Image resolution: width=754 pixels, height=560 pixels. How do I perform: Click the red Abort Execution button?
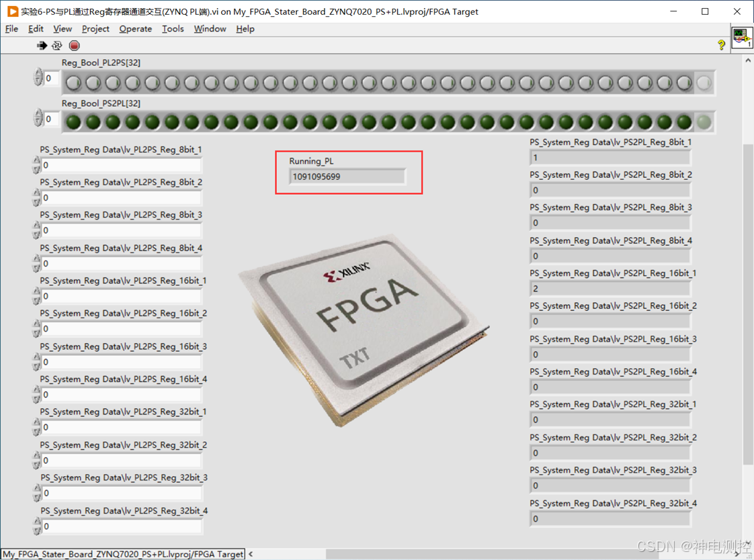tap(74, 46)
